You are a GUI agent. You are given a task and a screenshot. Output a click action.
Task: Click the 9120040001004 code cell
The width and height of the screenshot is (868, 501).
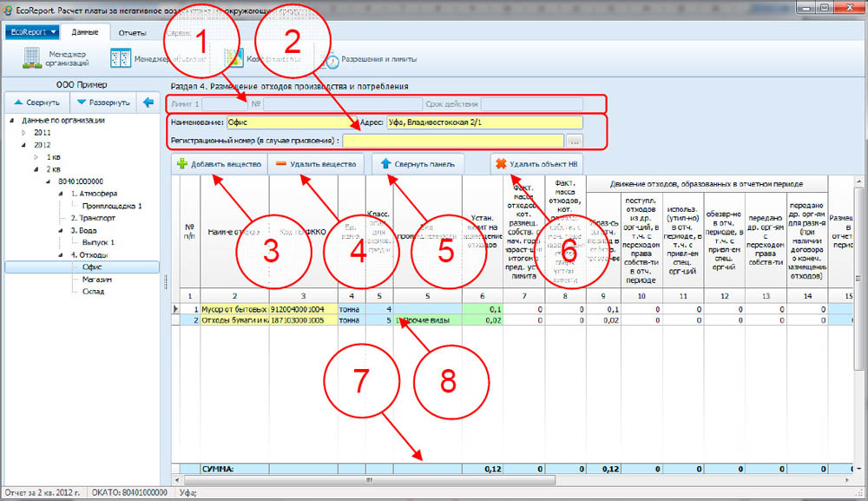303,309
